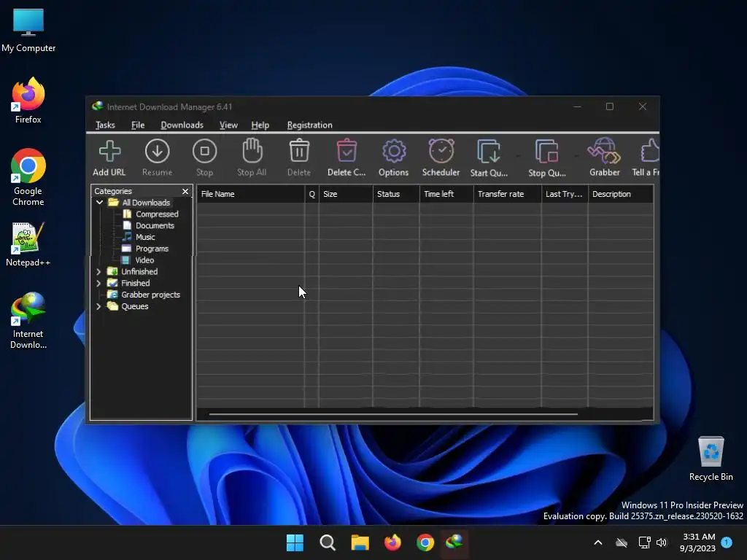Open File Explorer from the taskbar
The width and height of the screenshot is (747, 560).
[x=360, y=542]
